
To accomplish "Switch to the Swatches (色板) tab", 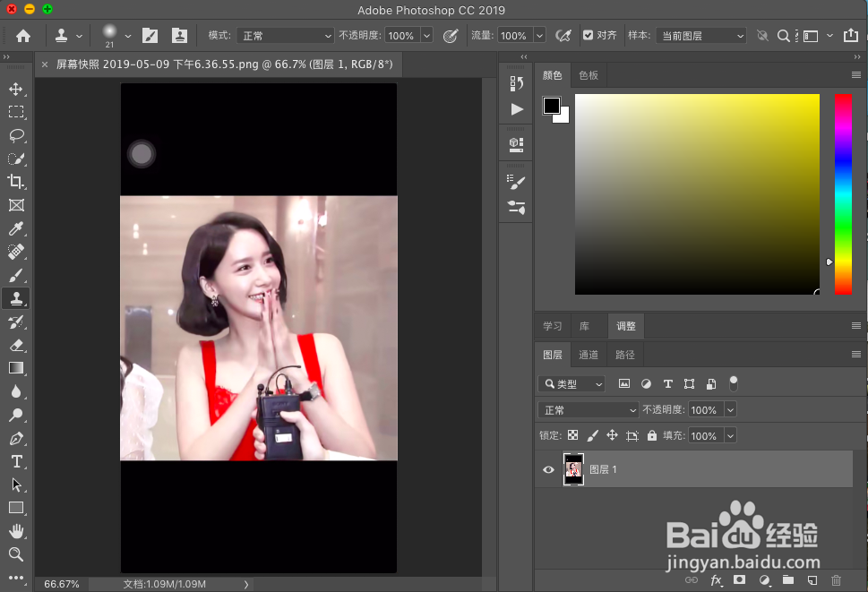I will pos(589,75).
